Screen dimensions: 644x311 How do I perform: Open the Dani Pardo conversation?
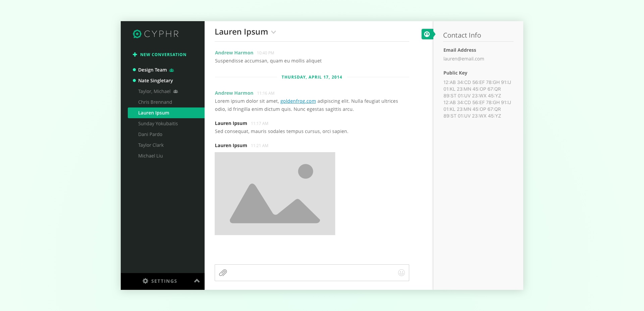coord(150,134)
